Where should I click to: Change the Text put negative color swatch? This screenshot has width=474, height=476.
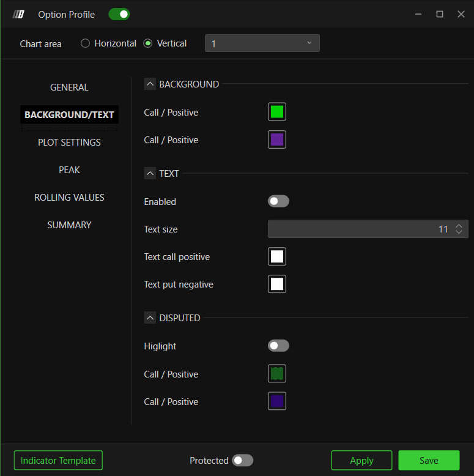pyautogui.click(x=277, y=284)
